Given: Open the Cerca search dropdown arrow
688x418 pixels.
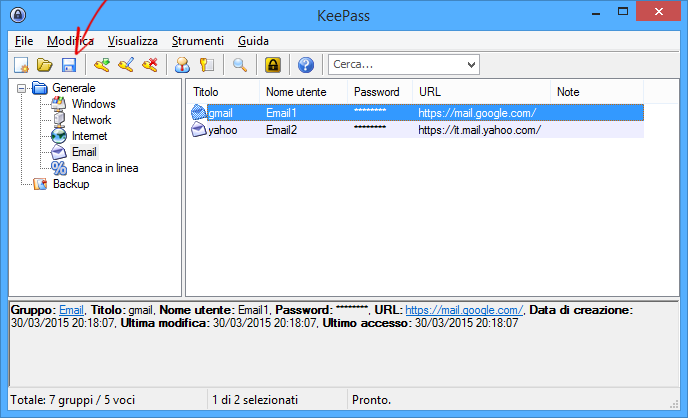Looking at the screenshot, I should [x=471, y=65].
